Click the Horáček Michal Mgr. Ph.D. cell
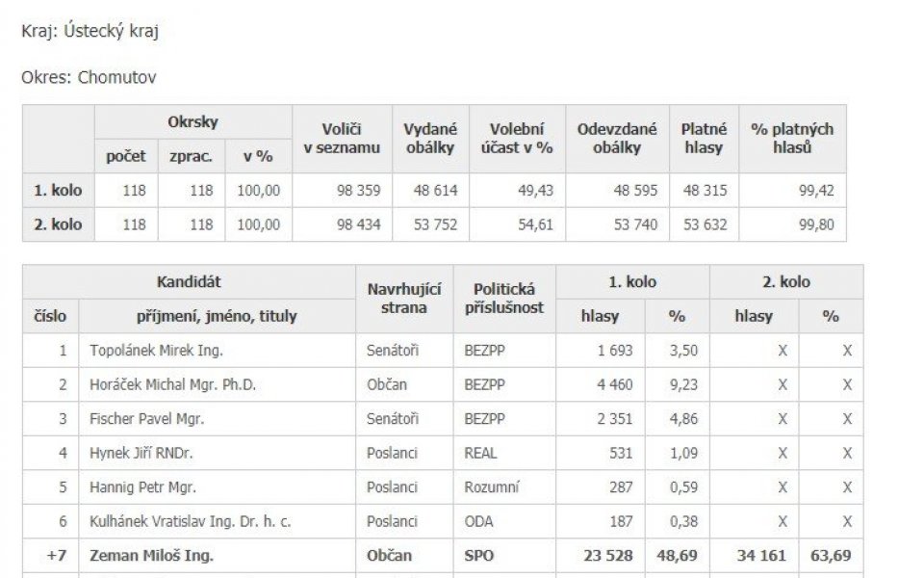The image size is (924, 578). [x=172, y=384]
